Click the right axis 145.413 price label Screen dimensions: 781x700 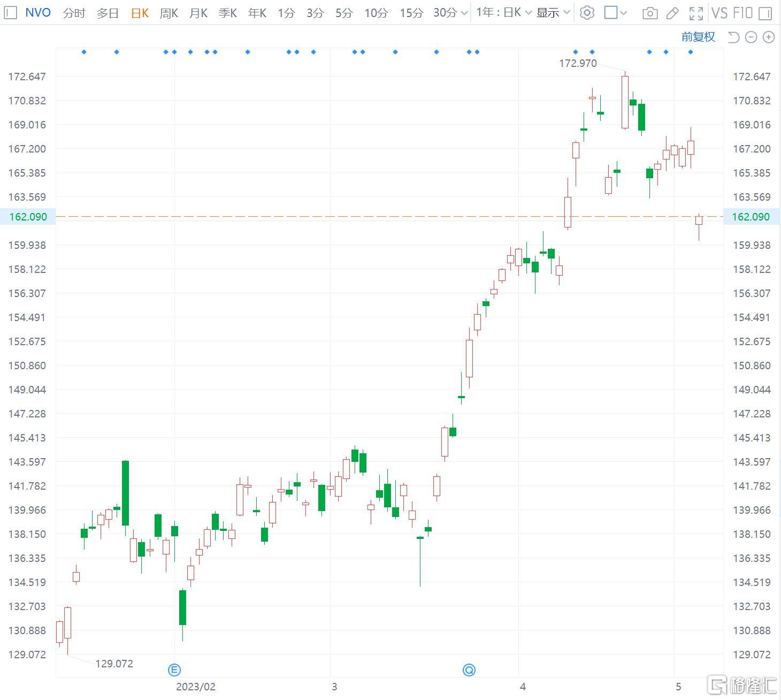(x=752, y=438)
